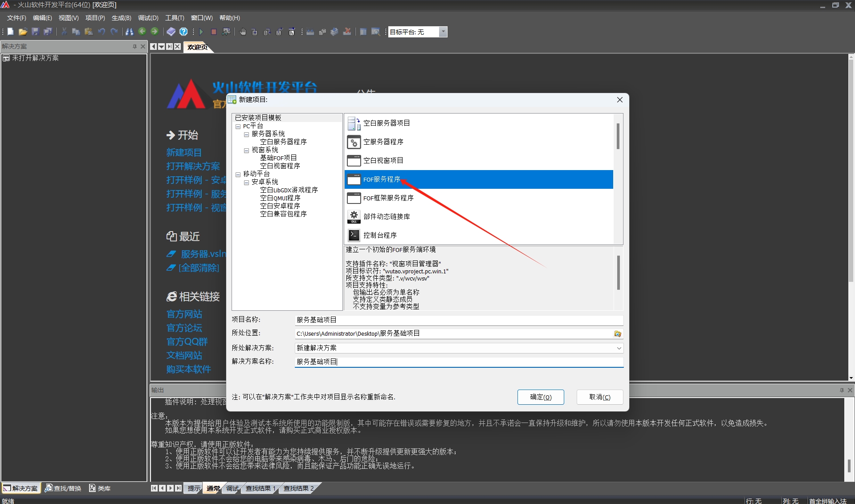Screen dimensions: 855x504
Task: Click the Step Out debug icon
Action: 279,32
